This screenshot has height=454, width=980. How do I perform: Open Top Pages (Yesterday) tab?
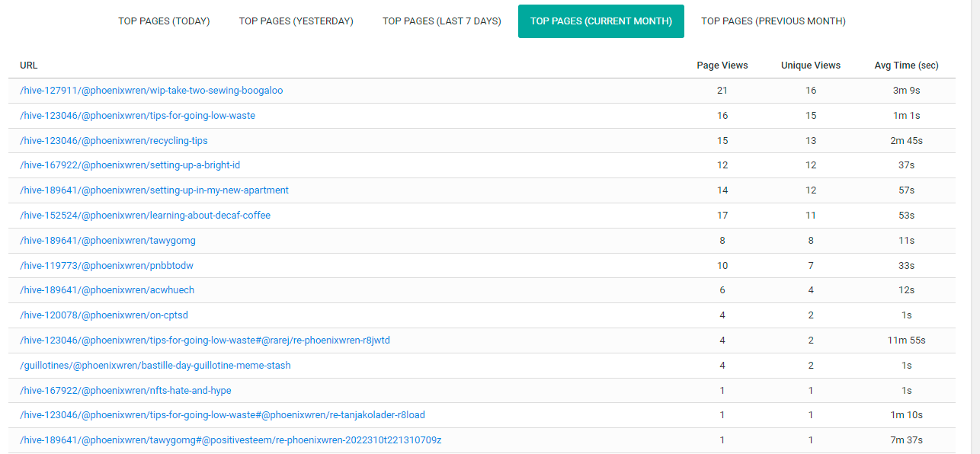click(x=296, y=21)
